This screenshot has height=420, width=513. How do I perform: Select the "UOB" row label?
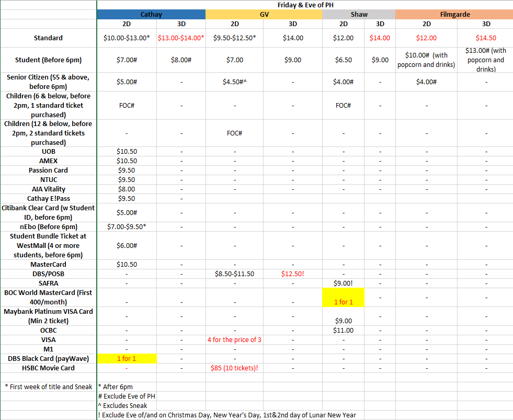pyautogui.click(x=49, y=152)
